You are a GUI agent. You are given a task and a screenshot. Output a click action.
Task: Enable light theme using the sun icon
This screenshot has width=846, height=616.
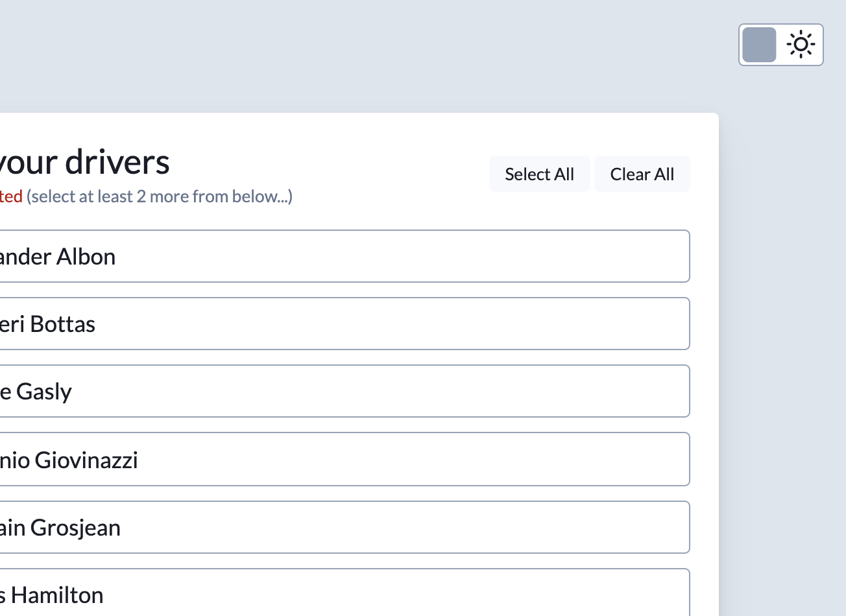click(800, 44)
